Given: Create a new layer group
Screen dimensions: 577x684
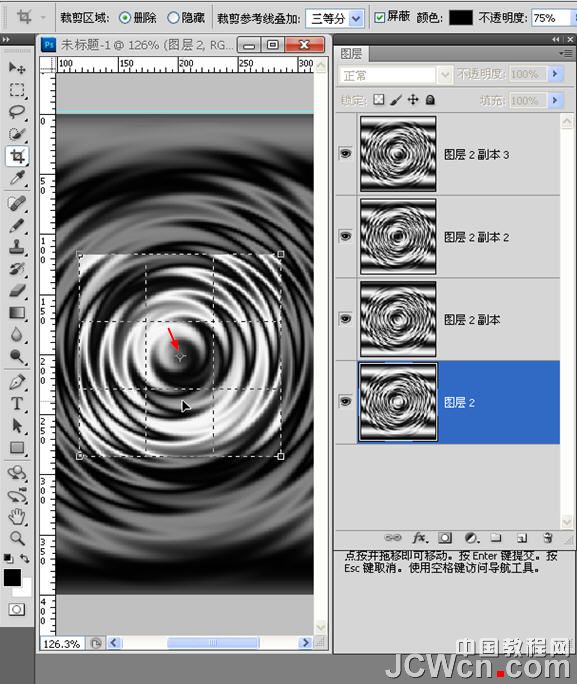Looking at the screenshot, I should [x=496, y=538].
